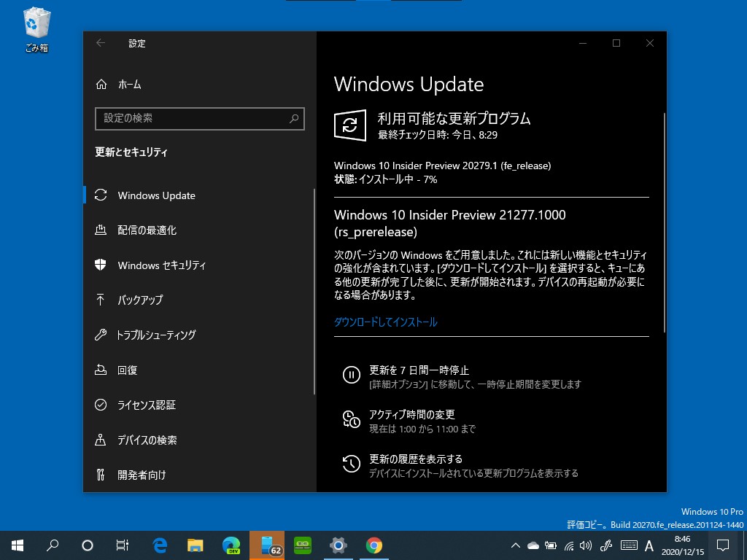Expand hidden icons with the tray chevron
This screenshot has width=747, height=560.
click(x=516, y=545)
